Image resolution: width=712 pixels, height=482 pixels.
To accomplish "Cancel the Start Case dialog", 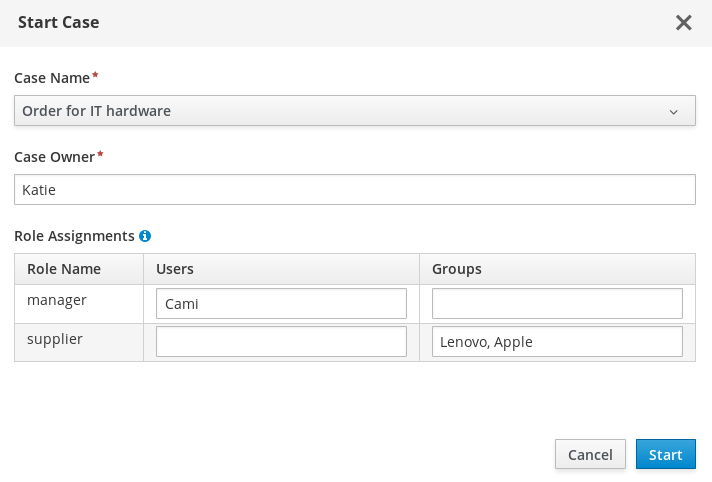I will pos(590,454).
